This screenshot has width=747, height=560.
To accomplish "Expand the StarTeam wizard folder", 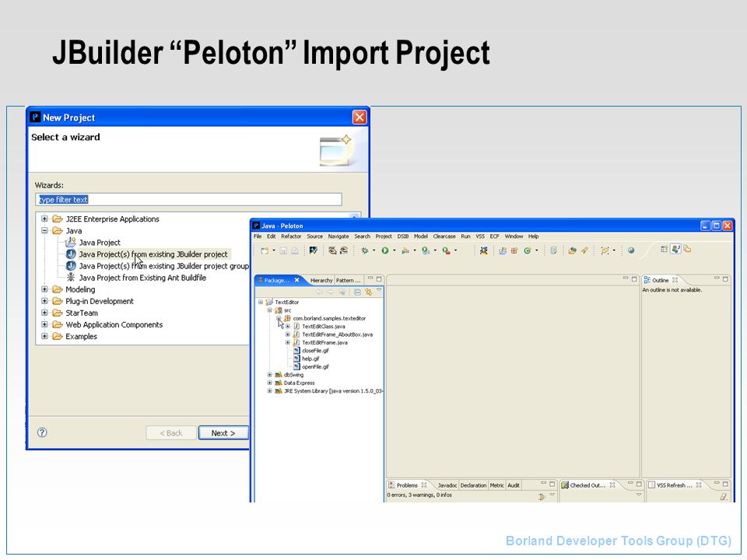I will 44,313.
